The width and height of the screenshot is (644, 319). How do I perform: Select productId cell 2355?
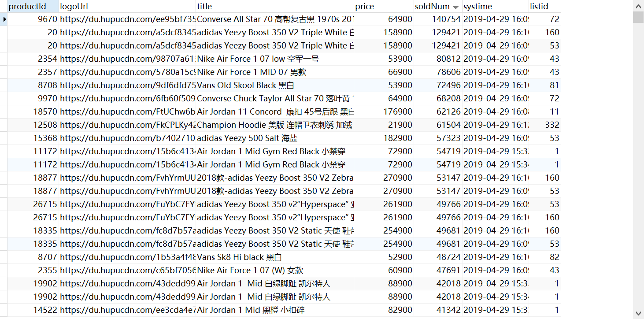[33, 271]
